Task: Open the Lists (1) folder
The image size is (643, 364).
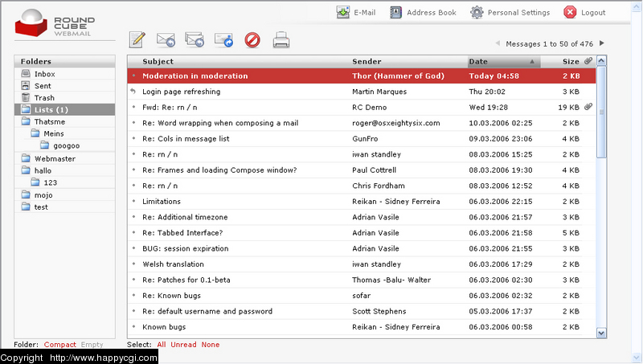Action: click(65, 109)
